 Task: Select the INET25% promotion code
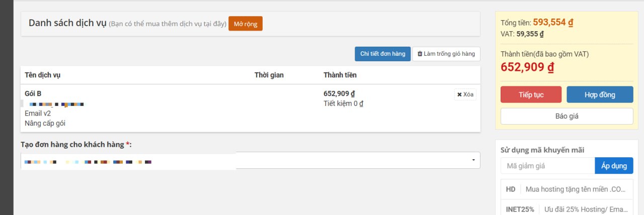click(x=567, y=209)
